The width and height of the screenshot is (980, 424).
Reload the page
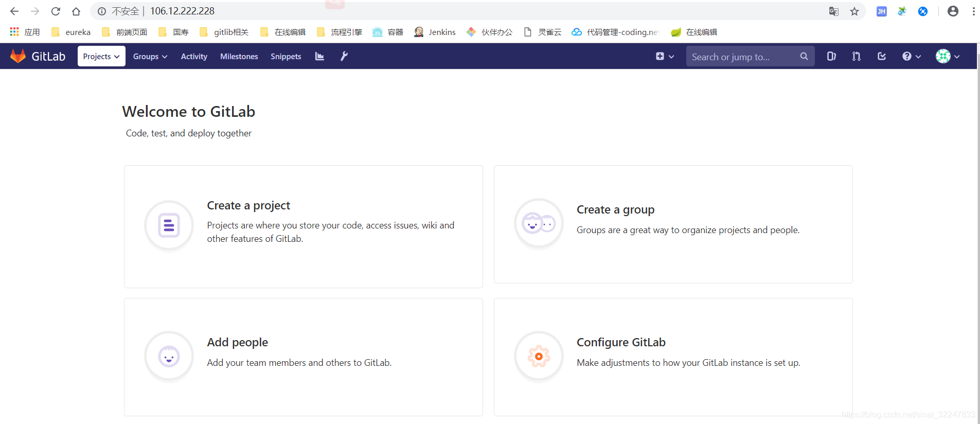pyautogui.click(x=56, y=11)
